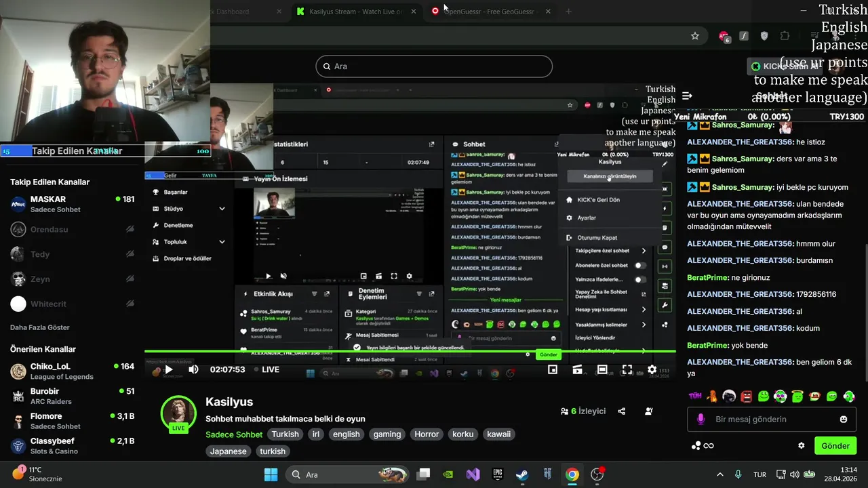The width and height of the screenshot is (868, 488).
Task: Open the Kasilyus channel avatar
Action: click(x=178, y=413)
